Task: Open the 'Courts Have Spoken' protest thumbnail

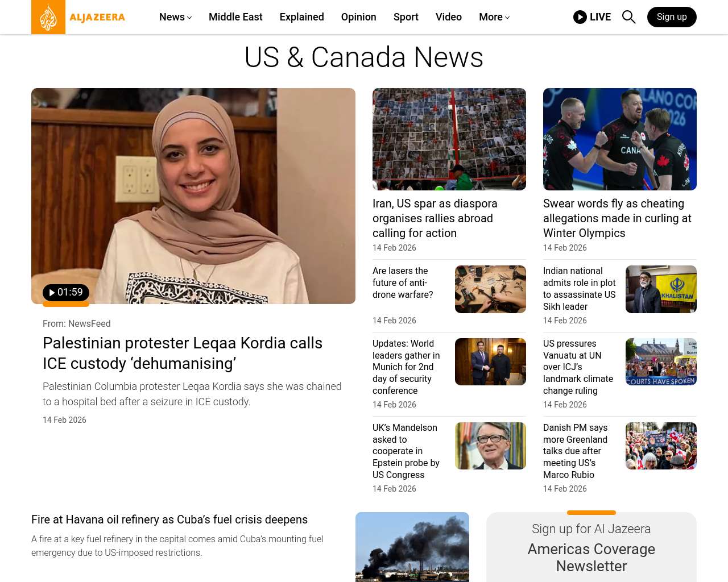Action: click(x=661, y=362)
